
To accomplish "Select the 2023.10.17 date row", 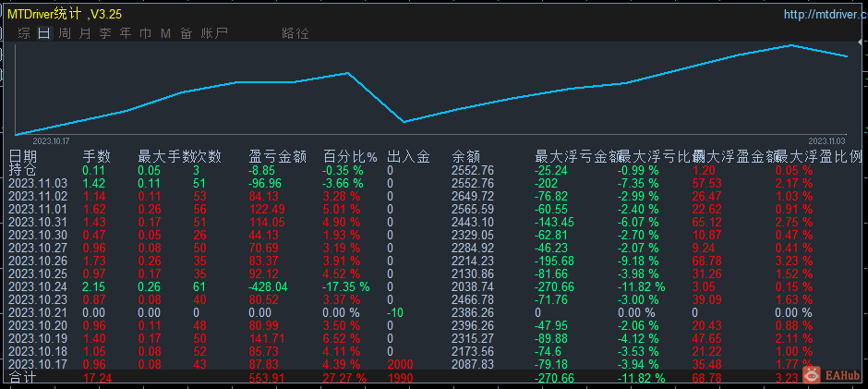I will [x=38, y=364].
